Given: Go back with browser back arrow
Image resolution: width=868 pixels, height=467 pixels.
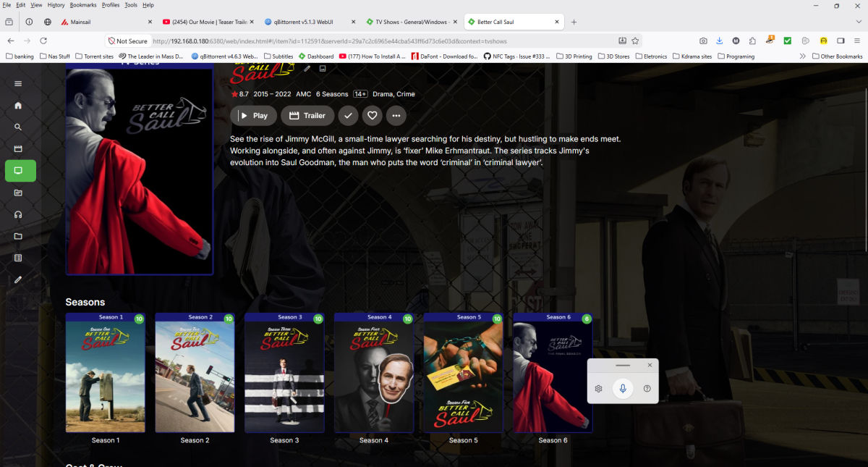Looking at the screenshot, I should click(x=11, y=41).
